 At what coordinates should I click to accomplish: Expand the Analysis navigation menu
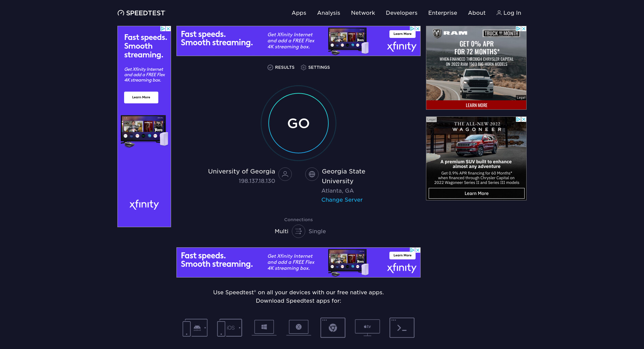(328, 13)
